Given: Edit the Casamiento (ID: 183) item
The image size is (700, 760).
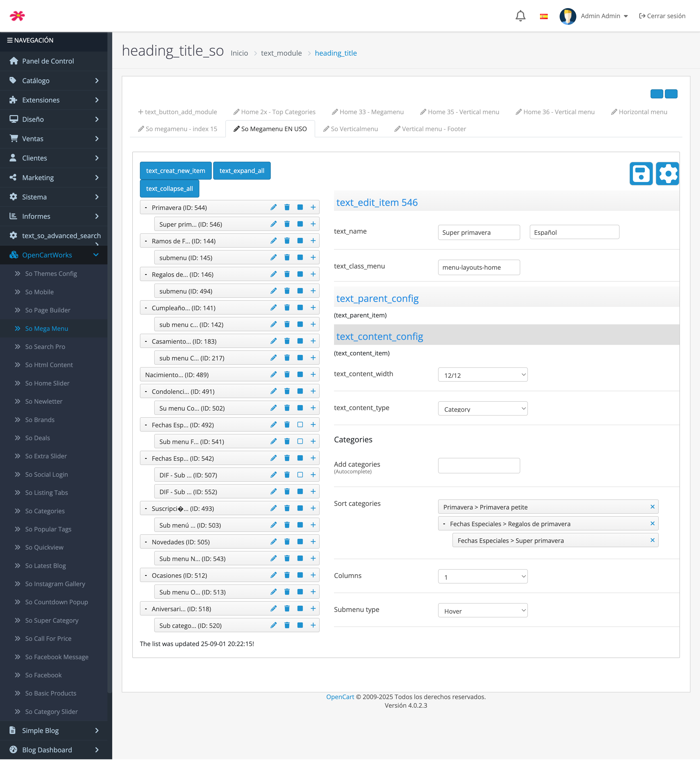Looking at the screenshot, I should [x=274, y=341].
